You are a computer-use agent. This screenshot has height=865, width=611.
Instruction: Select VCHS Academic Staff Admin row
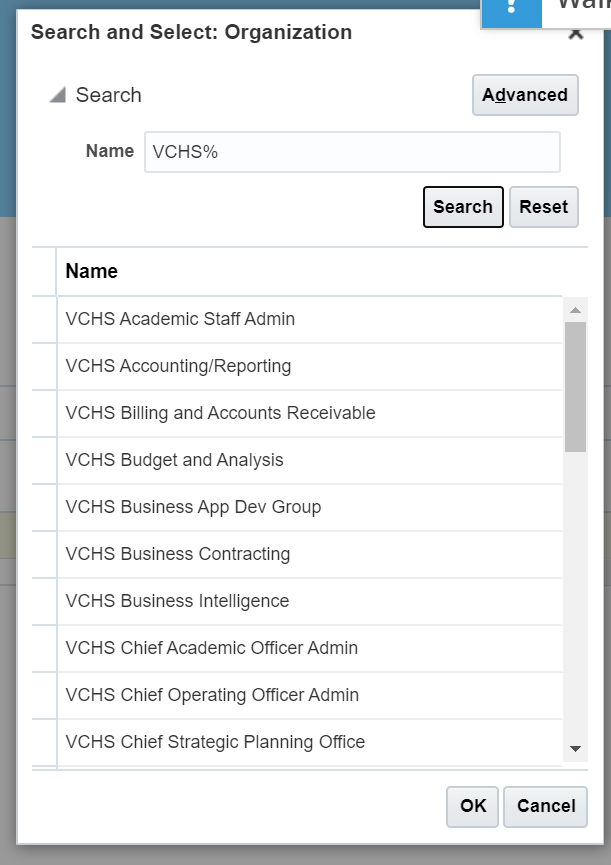[180, 320]
